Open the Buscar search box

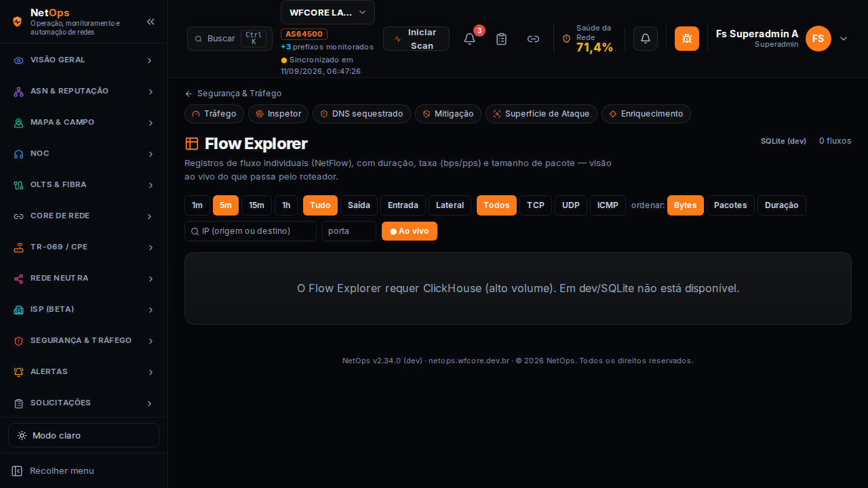click(x=230, y=39)
